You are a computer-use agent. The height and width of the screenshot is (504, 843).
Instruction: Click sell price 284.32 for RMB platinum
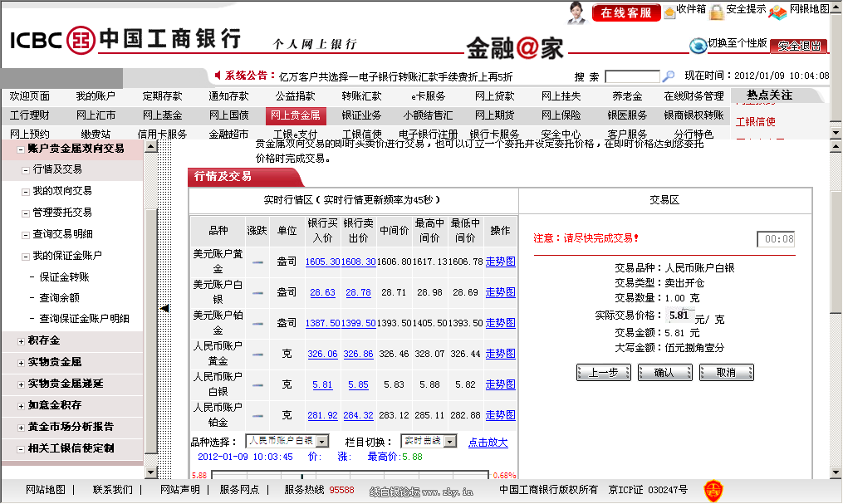pyautogui.click(x=358, y=415)
